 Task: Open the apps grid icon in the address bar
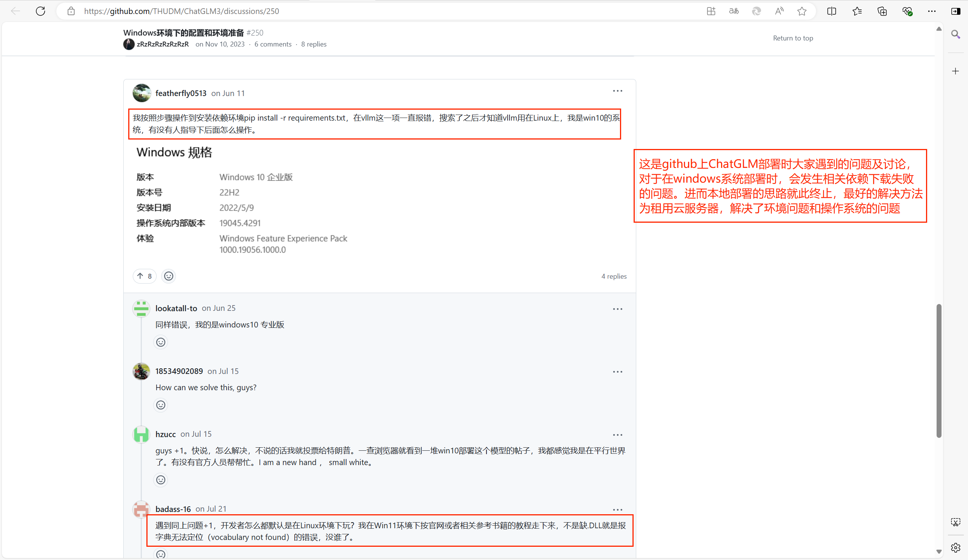coord(711,11)
